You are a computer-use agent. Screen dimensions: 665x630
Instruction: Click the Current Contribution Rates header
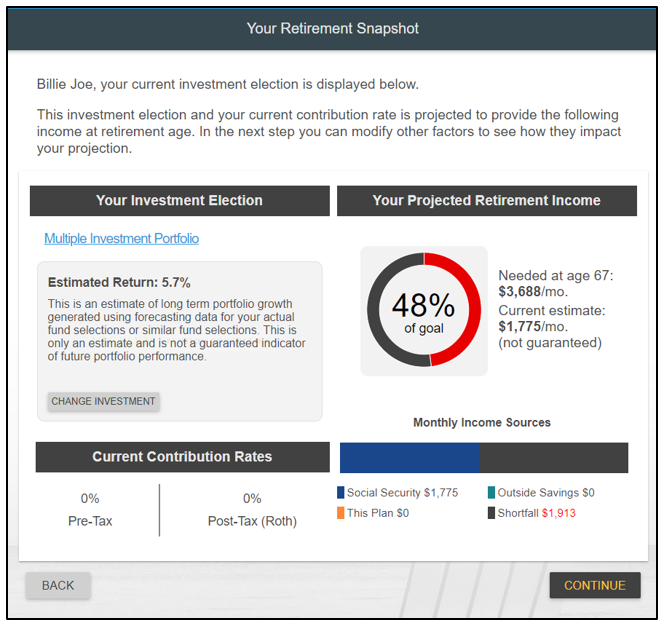(182, 457)
